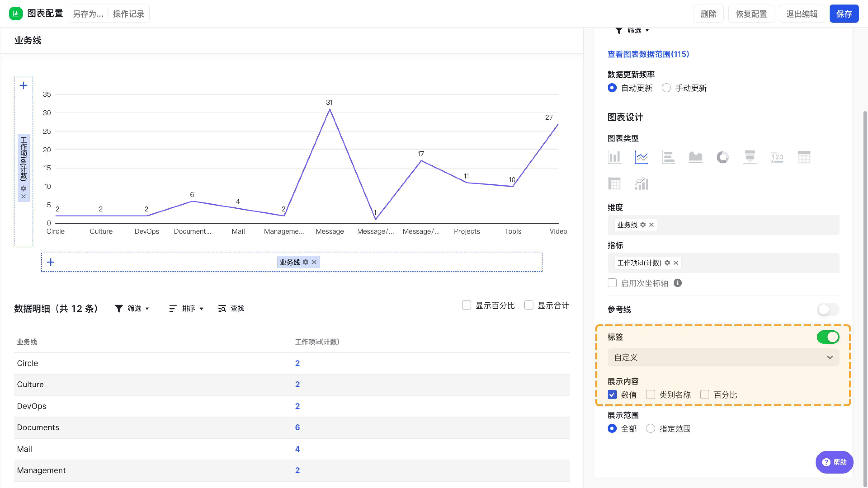Click the blue 保存 button
This screenshot has width=868, height=488.
[844, 14]
